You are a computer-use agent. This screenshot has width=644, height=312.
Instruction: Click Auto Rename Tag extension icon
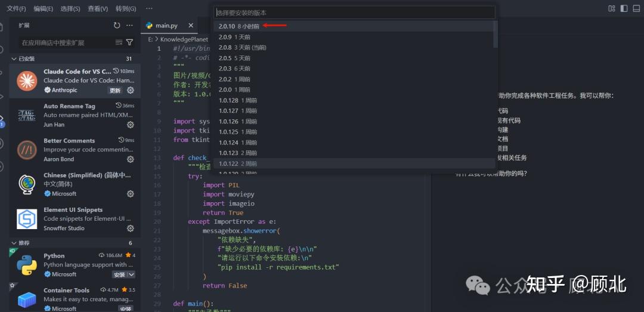click(27, 116)
